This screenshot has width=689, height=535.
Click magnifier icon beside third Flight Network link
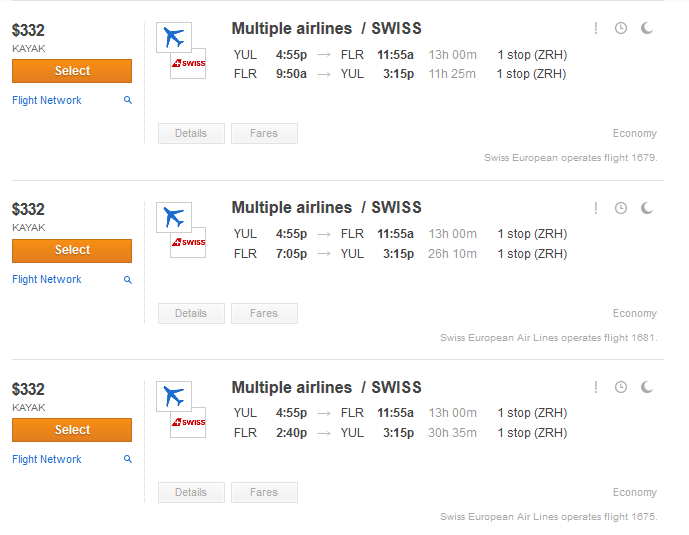click(x=128, y=459)
